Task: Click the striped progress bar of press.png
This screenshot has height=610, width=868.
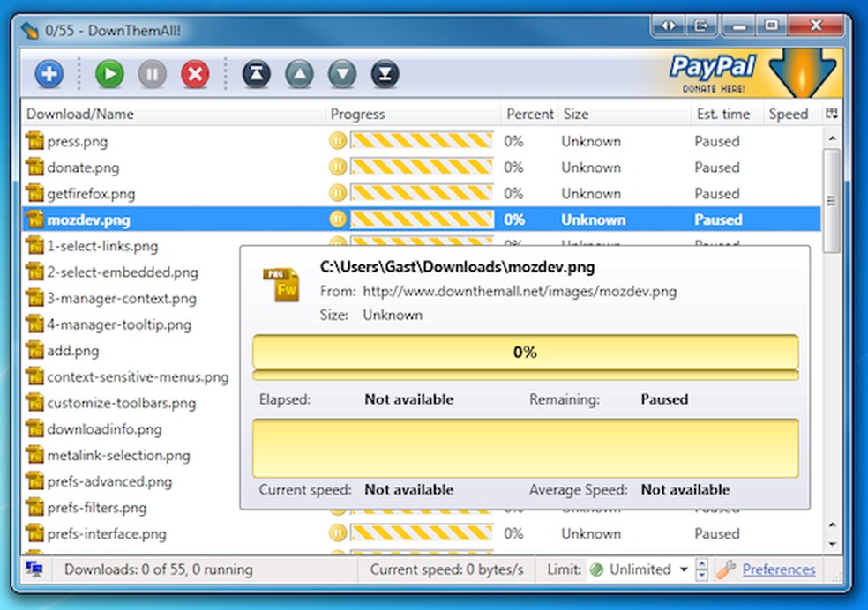Action: pos(422,141)
